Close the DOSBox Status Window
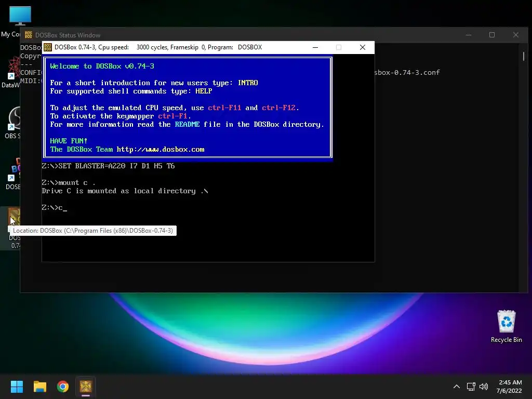Image resolution: width=532 pixels, height=399 pixels. 516,35
